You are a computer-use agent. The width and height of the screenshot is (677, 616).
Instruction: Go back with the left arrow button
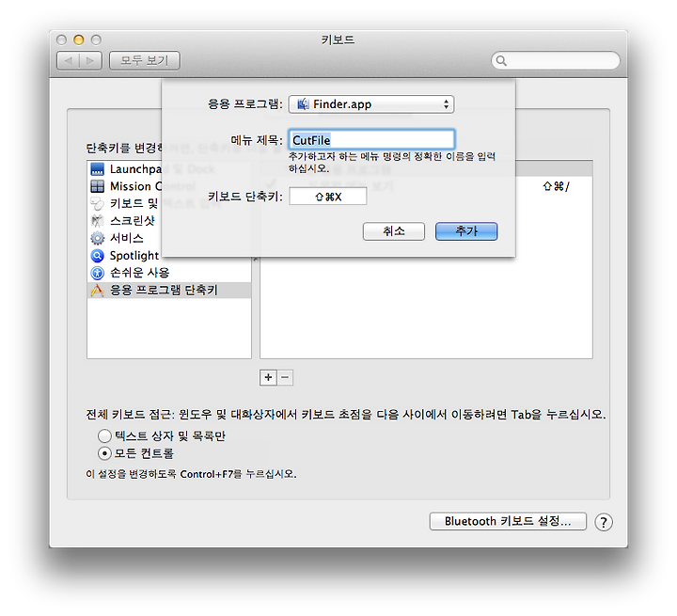(69, 60)
